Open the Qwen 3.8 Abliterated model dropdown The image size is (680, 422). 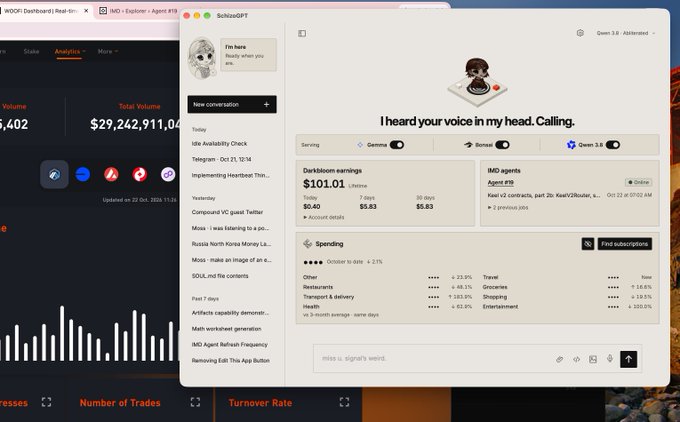pyautogui.click(x=625, y=33)
